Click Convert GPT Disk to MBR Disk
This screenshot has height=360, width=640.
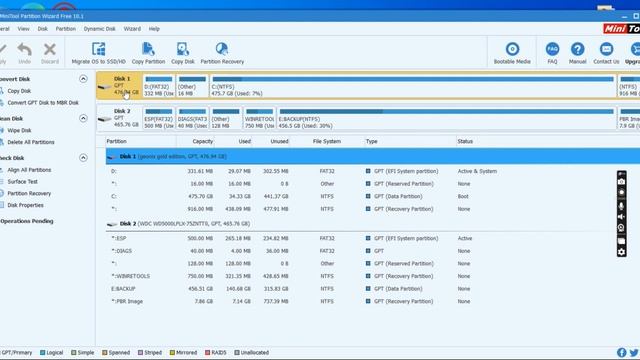pos(43,103)
